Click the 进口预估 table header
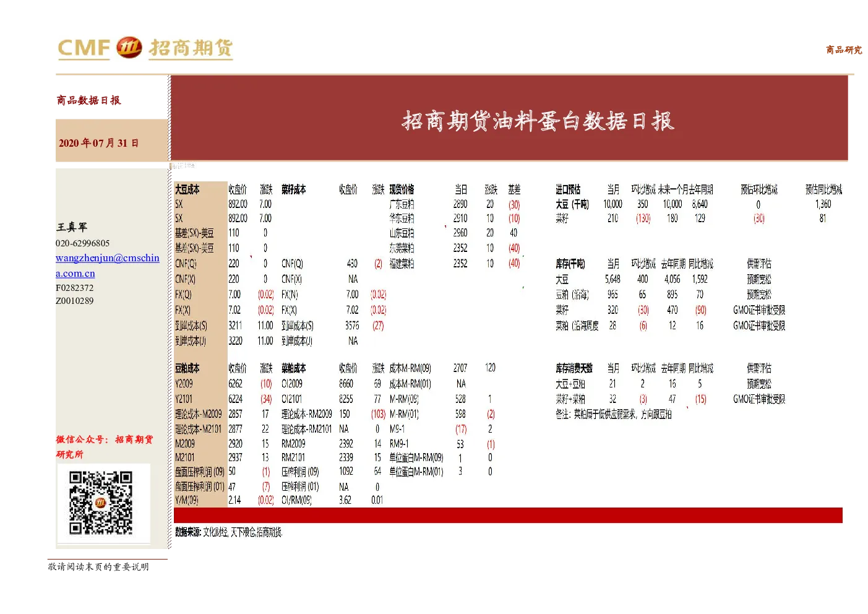Image resolution: width=868 pixels, height=614 pixels. [x=568, y=189]
